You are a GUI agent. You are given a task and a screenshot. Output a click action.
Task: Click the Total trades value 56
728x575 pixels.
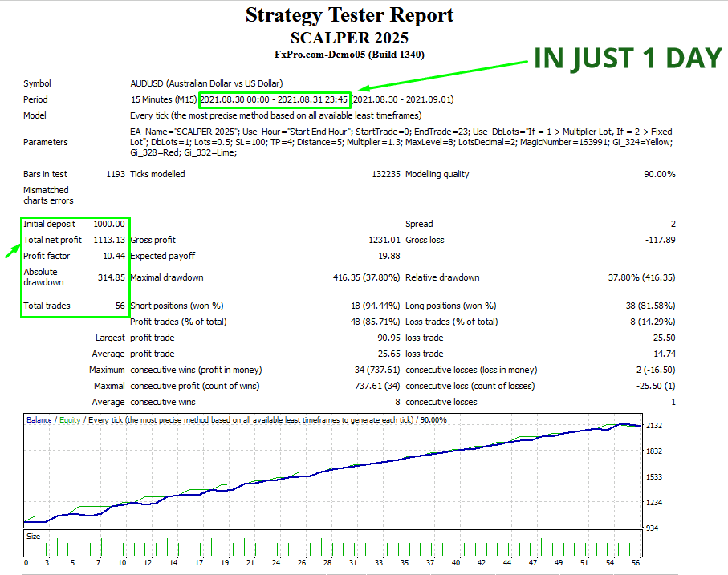pos(119,306)
